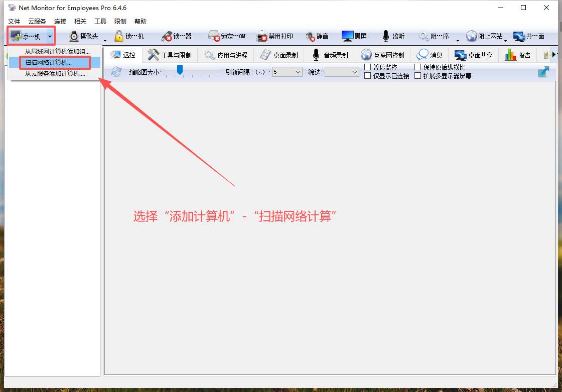
Task: Click the camera (摄像头) toolbar icon
Action: [74, 36]
